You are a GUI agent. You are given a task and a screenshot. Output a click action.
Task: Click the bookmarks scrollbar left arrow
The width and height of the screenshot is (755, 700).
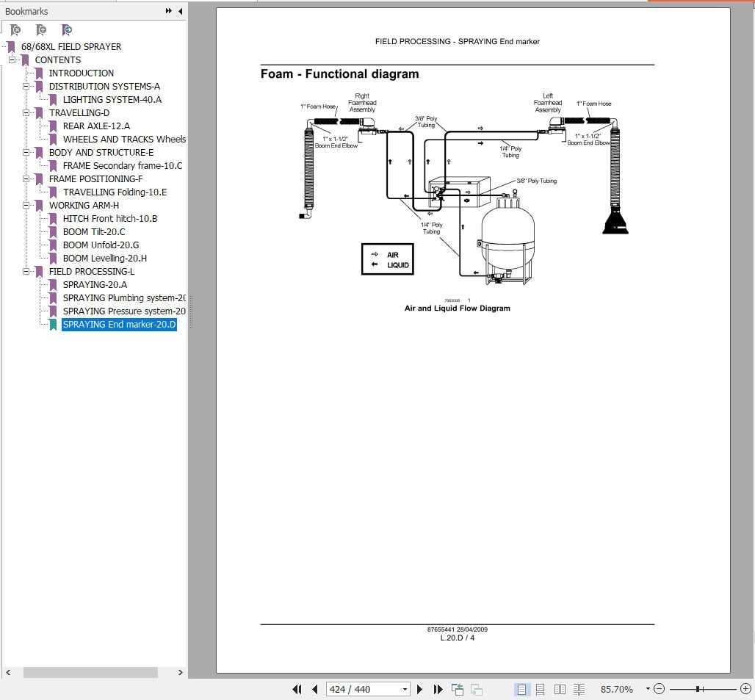point(7,672)
